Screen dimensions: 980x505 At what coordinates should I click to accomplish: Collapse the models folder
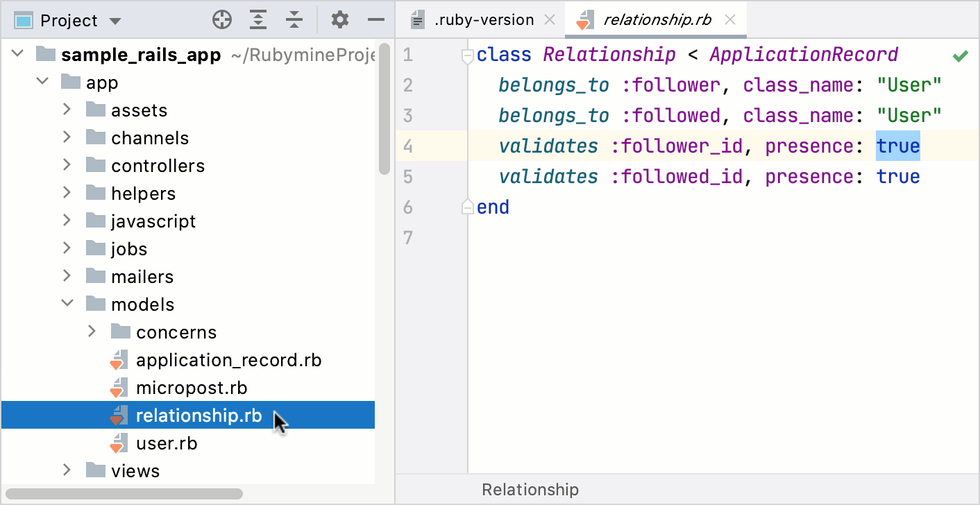[x=67, y=303]
